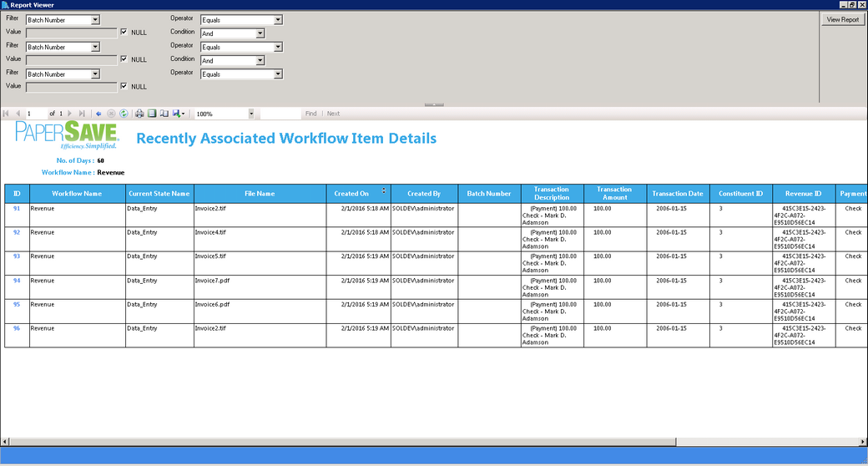Viewport: 868px width, 466px height.
Task: Click the Workflow Name column header
Action: click(x=77, y=194)
